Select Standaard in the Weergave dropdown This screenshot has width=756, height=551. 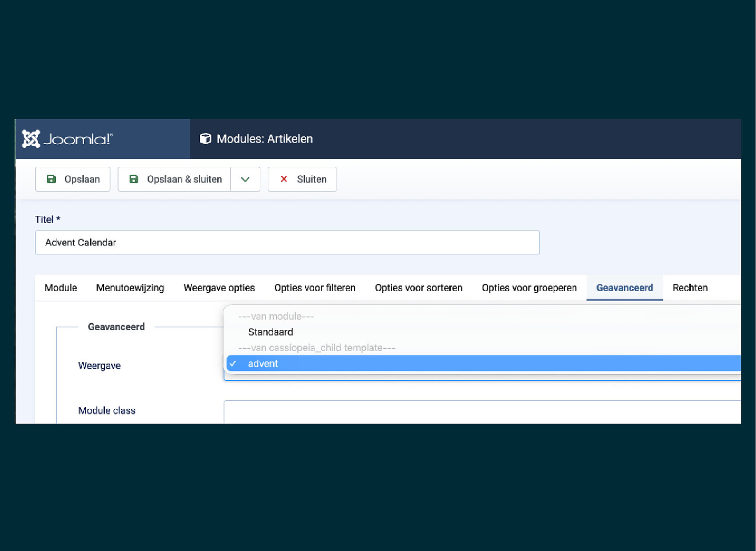coord(270,332)
